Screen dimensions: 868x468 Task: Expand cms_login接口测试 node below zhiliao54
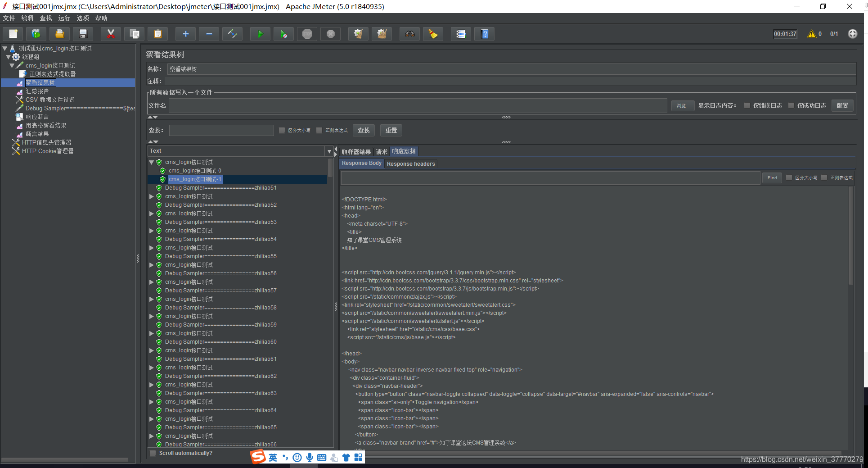[x=152, y=248]
